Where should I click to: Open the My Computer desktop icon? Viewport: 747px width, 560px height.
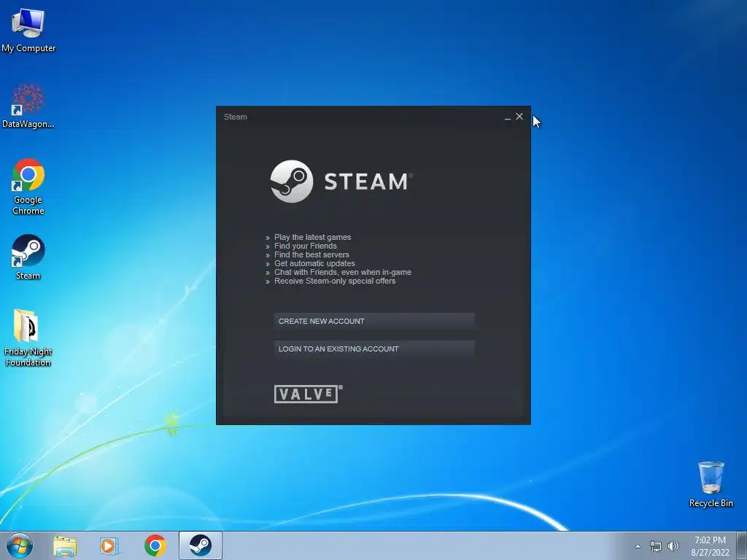pyautogui.click(x=28, y=30)
